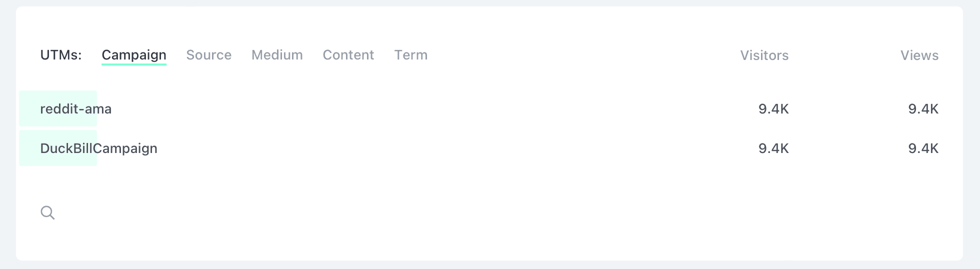The image size is (980, 269).
Task: Switch to the Campaign UTM tab
Action: (x=134, y=55)
